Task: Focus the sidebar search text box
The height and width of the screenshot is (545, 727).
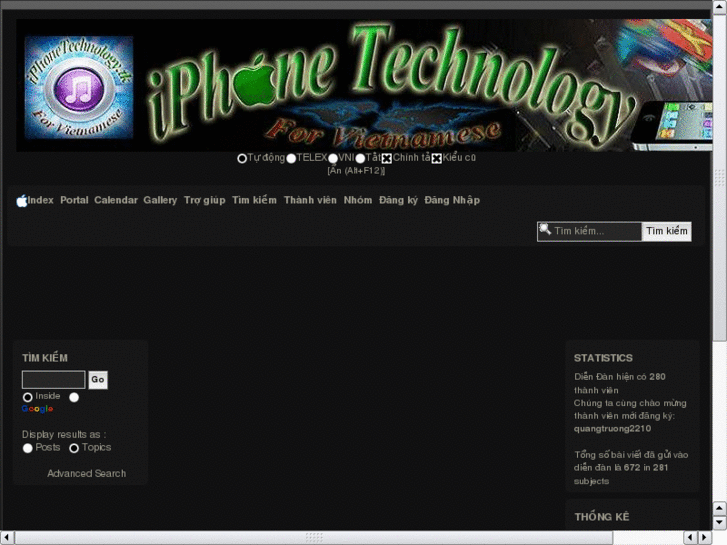Action: click(53, 379)
